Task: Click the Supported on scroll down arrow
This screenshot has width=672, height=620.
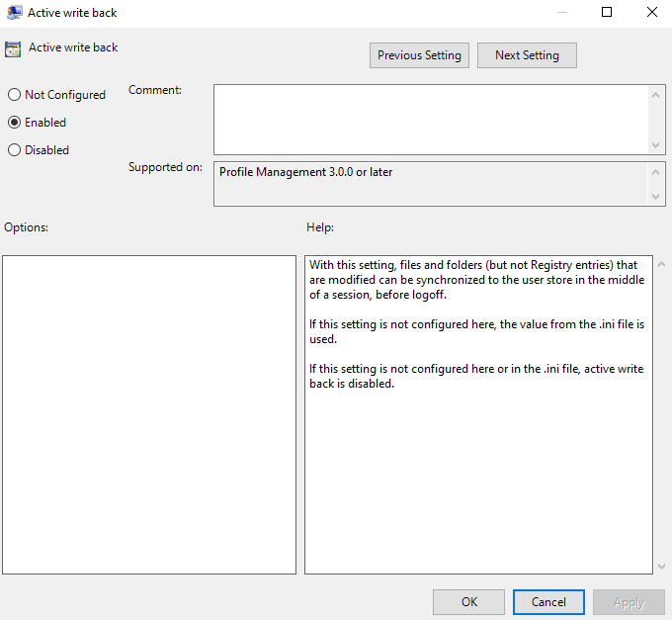Action: (657, 197)
